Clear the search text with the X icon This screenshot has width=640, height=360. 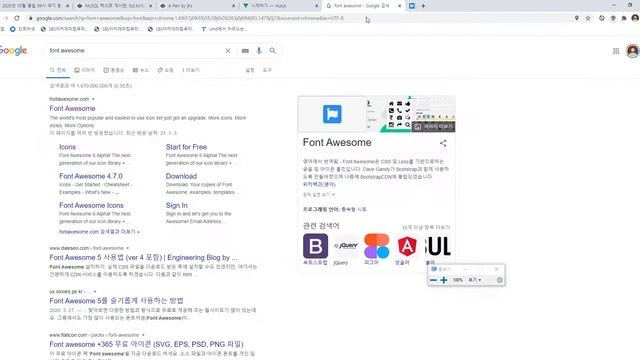[x=228, y=51]
